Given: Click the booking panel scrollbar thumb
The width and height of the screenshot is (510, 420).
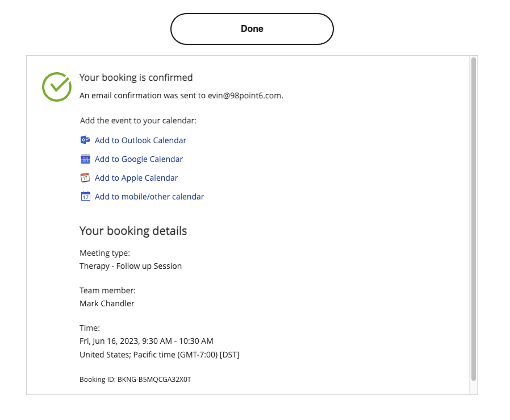Looking at the screenshot, I should click(x=473, y=219).
